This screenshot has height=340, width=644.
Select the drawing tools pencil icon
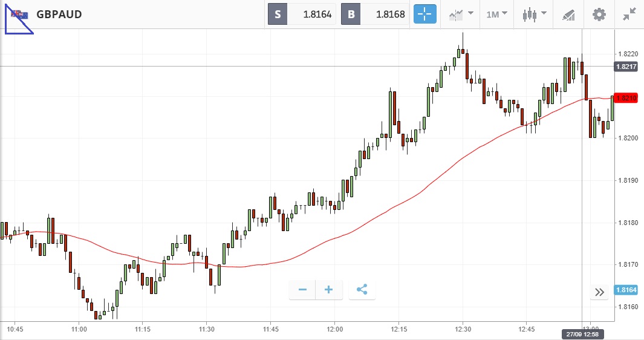pyautogui.click(x=568, y=14)
